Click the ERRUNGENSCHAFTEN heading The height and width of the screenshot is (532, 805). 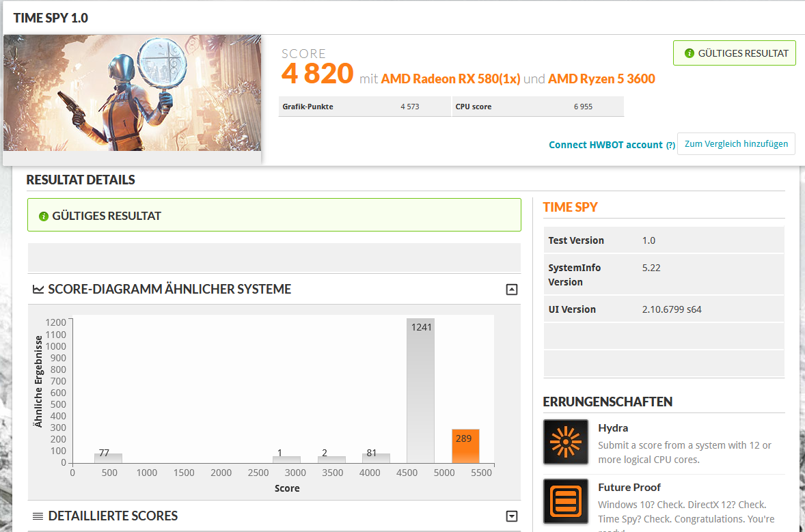(x=608, y=402)
